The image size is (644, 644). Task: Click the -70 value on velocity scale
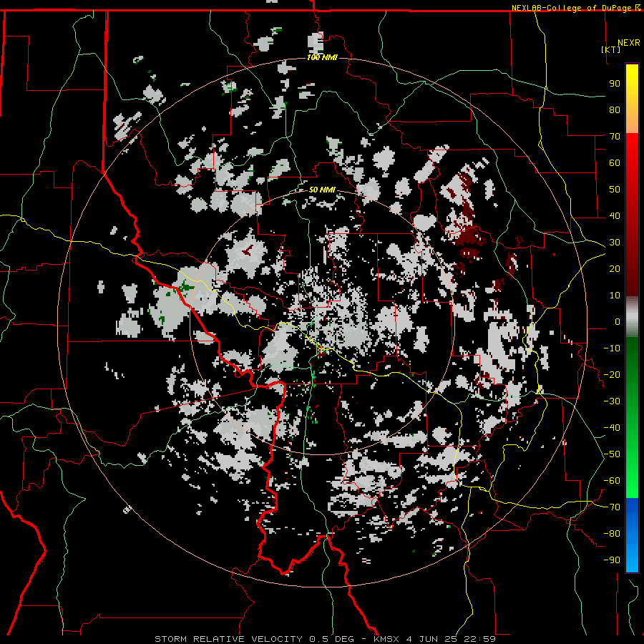tap(612, 507)
